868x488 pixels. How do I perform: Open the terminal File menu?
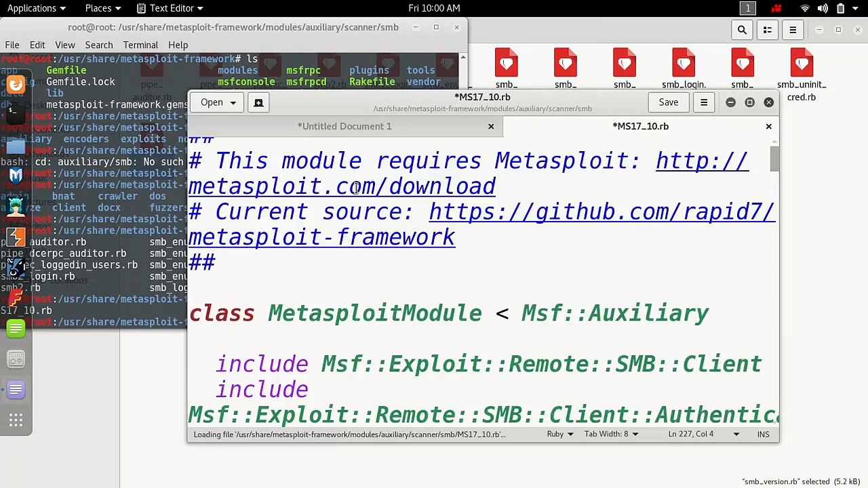[12, 45]
